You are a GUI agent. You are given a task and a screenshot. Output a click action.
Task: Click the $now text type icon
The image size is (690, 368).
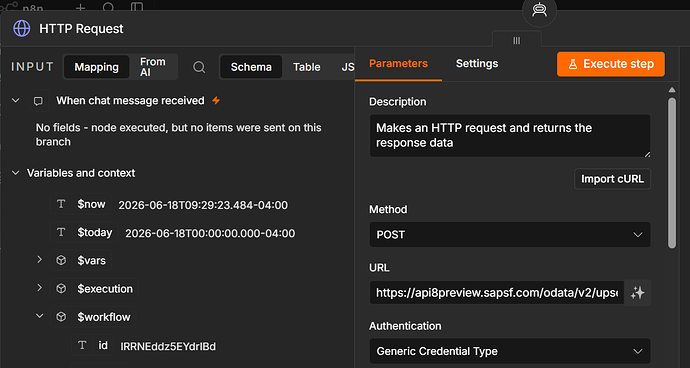61,204
